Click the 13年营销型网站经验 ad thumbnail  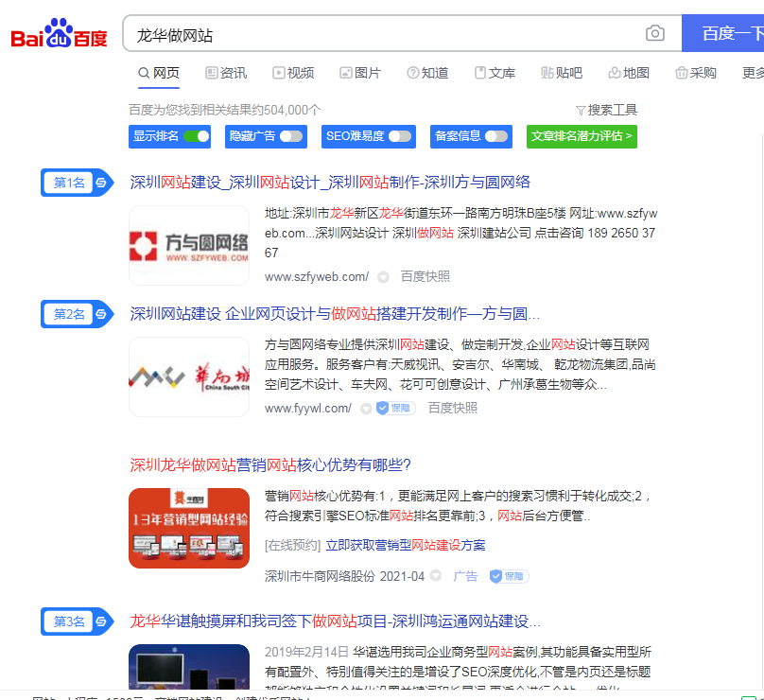tap(189, 528)
